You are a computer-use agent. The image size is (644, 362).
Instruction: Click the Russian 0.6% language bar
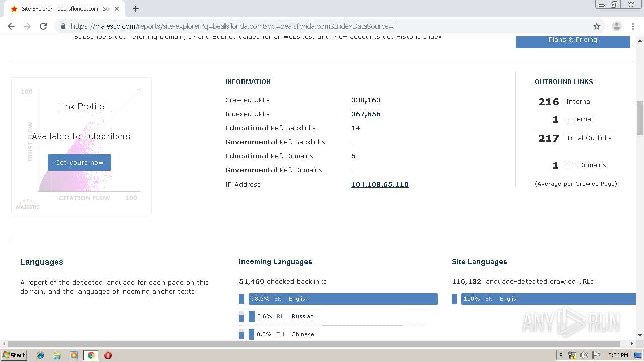[252, 316]
